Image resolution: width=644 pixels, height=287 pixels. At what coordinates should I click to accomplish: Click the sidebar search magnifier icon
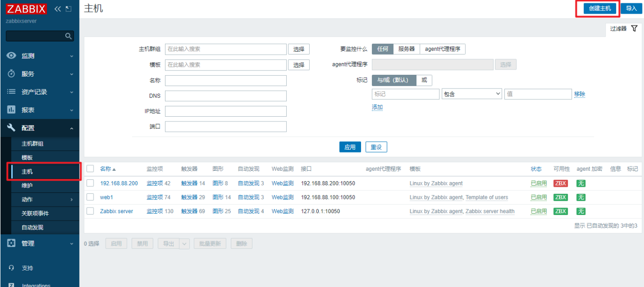69,36
